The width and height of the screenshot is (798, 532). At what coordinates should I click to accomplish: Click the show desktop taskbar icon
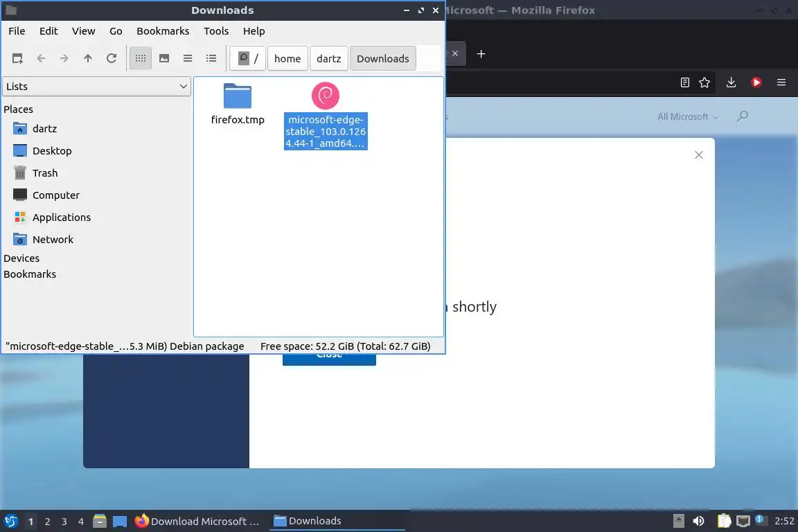120,522
